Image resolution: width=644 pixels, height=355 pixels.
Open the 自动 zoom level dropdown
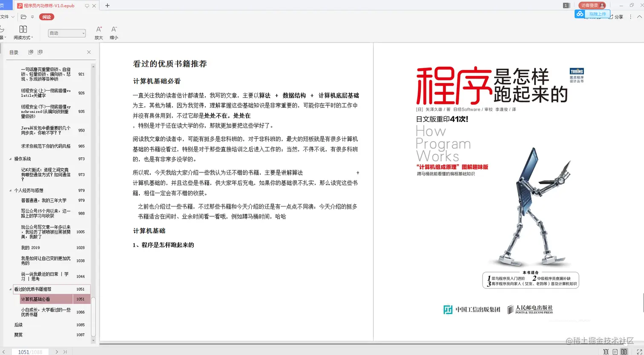coord(67,33)
